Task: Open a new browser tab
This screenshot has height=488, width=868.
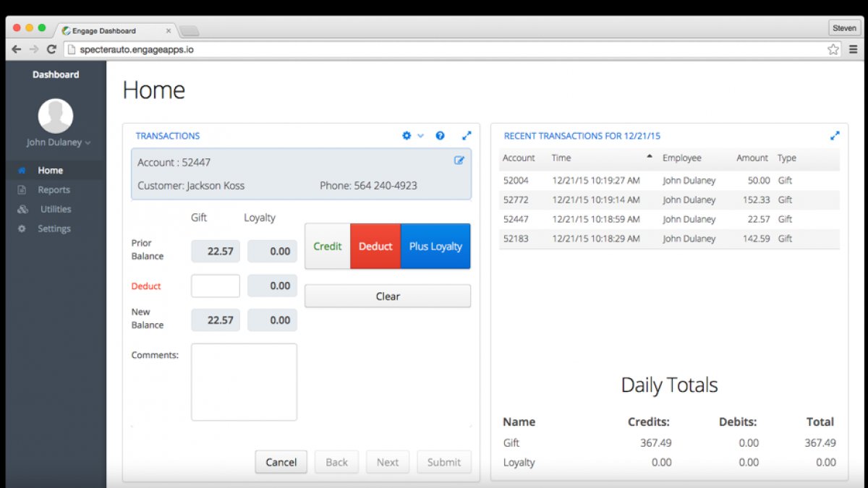Action: [x=189, y=31]
